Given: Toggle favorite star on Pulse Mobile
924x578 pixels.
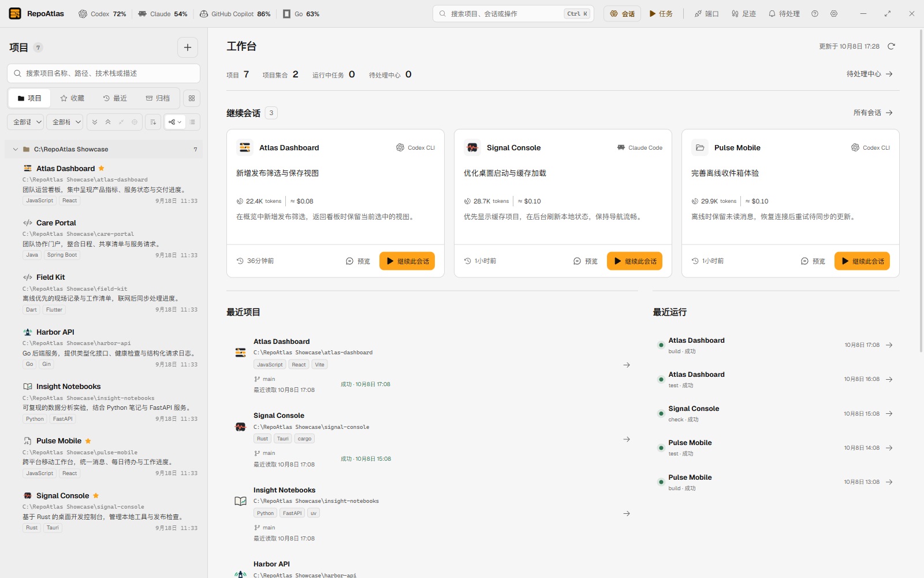Looking at the screenshot, I should point(88,441).
